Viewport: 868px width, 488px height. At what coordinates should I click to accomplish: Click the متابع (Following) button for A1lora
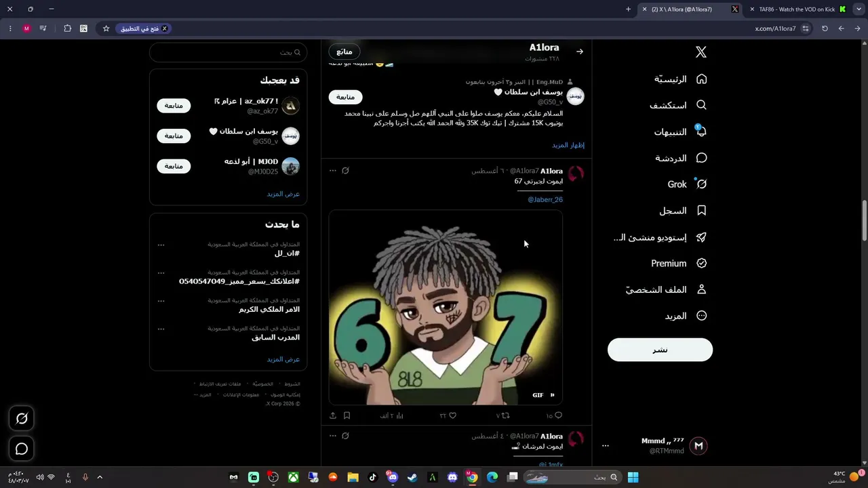pos(344,52)
